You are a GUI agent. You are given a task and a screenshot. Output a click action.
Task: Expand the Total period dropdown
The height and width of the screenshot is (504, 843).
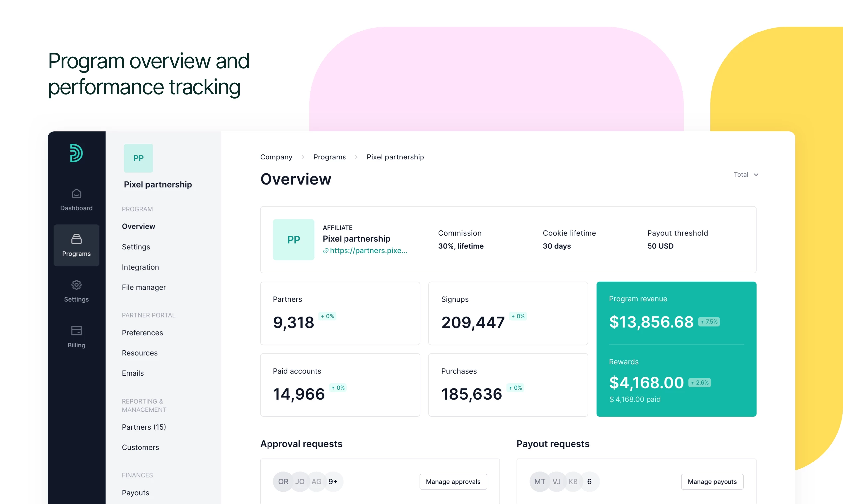(746, 174)
